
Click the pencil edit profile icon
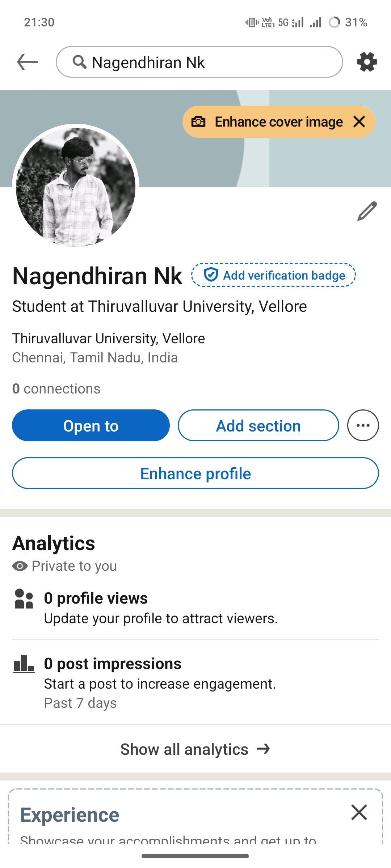(x=367, y=211)
